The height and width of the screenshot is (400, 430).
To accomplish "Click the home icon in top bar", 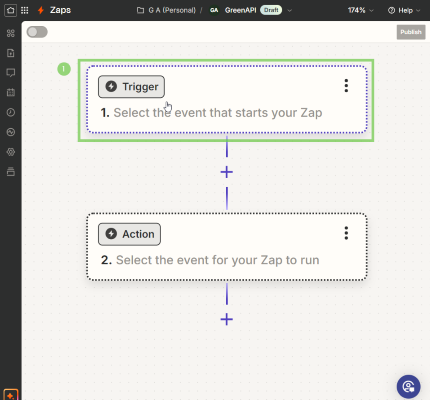I will tap(10, 10).
